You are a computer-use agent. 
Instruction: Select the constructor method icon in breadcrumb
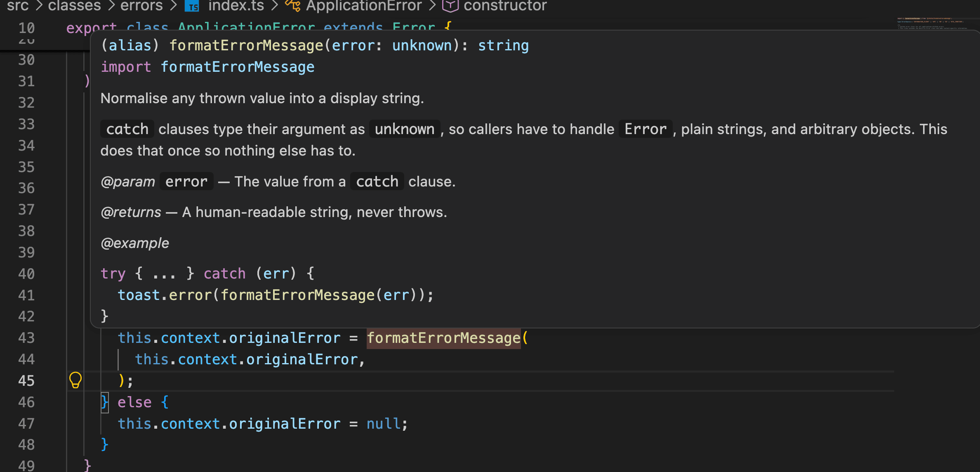[450, 5]
